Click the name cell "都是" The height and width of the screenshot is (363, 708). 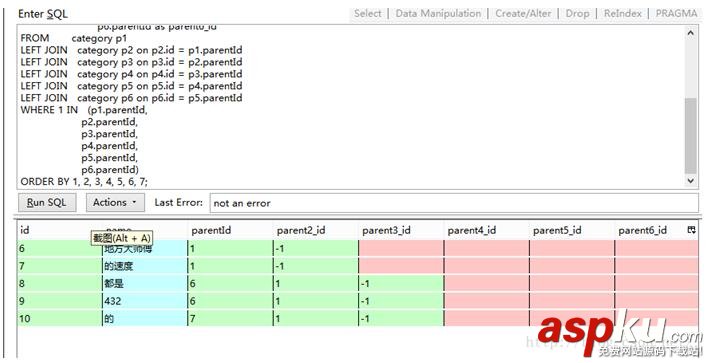144,284
